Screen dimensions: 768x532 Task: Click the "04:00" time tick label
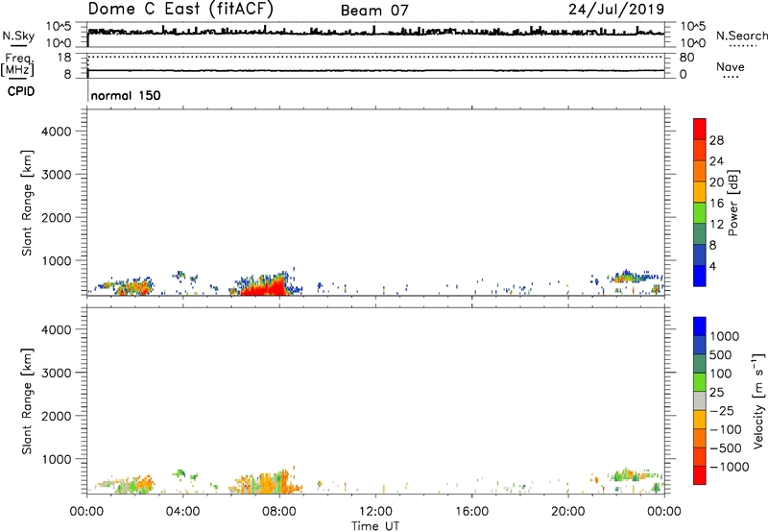pyautogui.click(x=182, y=512)
